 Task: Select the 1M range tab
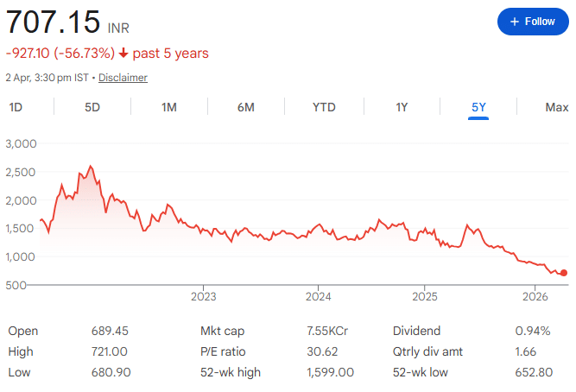(169, 107)
